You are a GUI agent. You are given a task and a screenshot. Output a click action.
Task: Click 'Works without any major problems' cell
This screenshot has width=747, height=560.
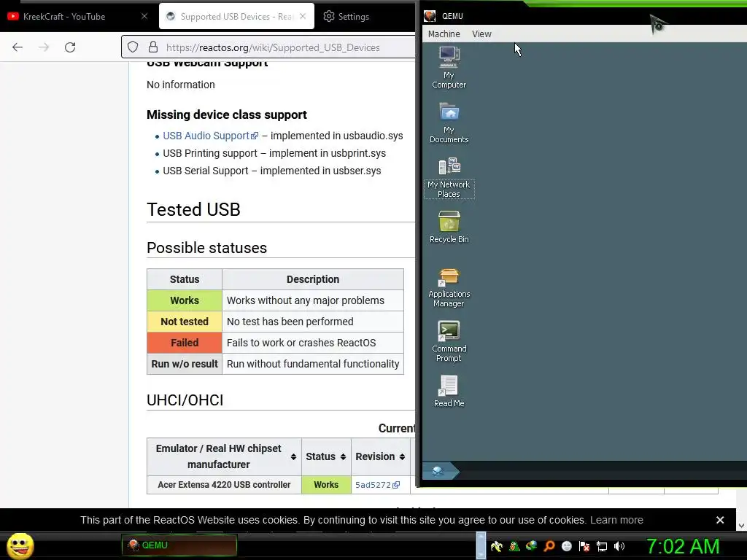pyautogui.click(x=312, y=300)
